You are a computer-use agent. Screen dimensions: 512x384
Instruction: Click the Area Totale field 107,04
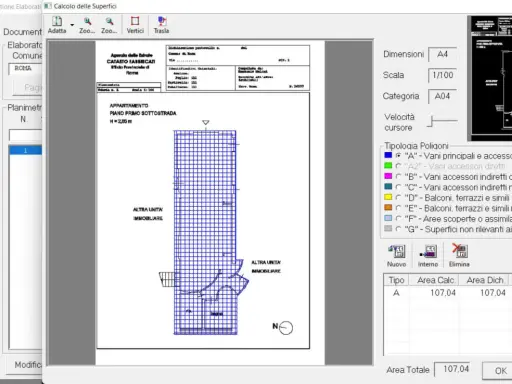tap(453, 369)
